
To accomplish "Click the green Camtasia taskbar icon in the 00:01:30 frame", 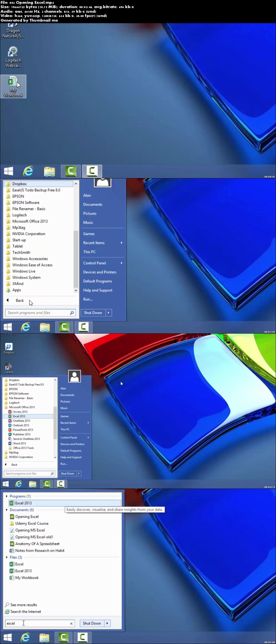I will [64, 327].
